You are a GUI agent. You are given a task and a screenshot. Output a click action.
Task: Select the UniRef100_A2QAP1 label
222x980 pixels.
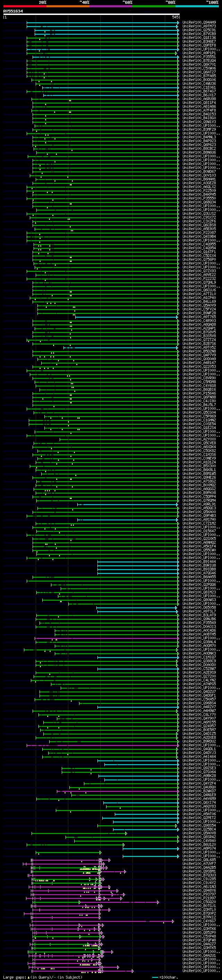199,328
